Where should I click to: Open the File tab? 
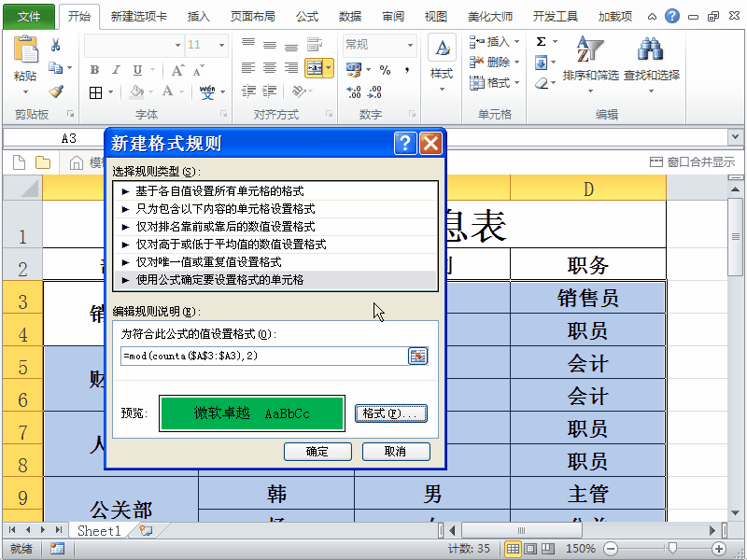click(29, 17)
